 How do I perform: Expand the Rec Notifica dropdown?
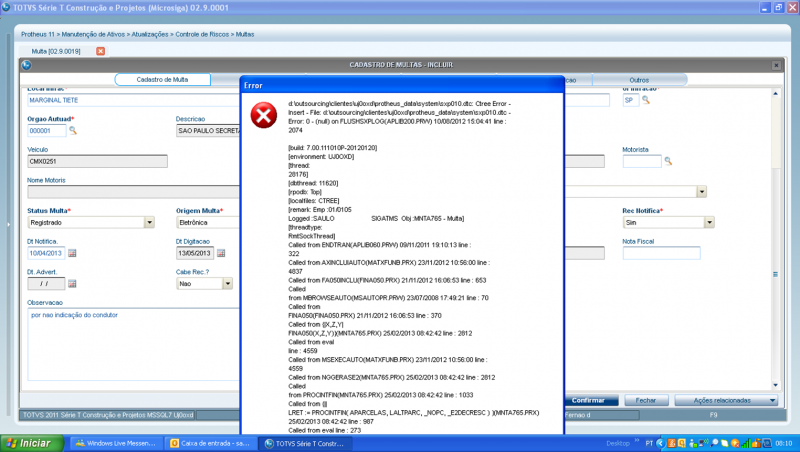click(709, 222)
